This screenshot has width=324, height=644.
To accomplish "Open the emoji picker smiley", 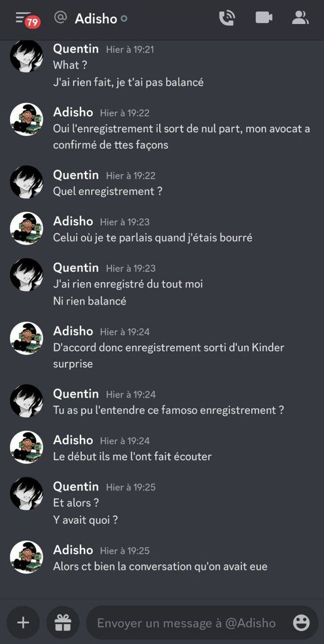I will (301, 623).
